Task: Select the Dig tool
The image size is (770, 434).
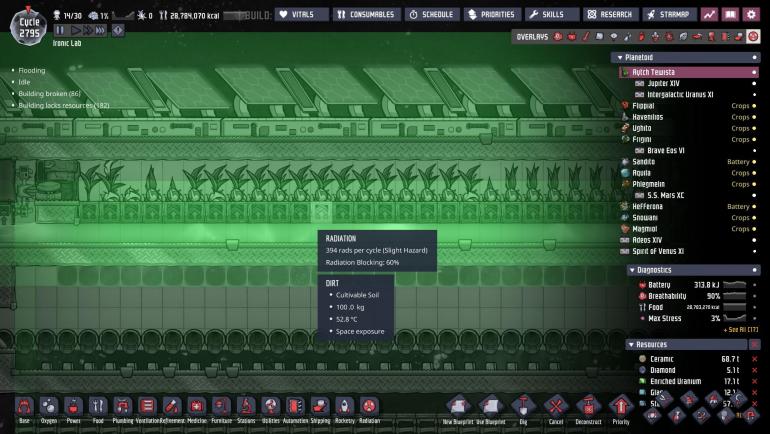Action: (x=520, y=407)
